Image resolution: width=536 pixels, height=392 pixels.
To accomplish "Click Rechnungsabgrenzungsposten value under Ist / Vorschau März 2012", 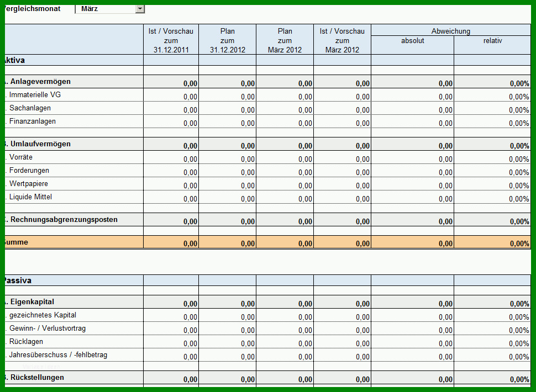I will click(x=362, y=221).
